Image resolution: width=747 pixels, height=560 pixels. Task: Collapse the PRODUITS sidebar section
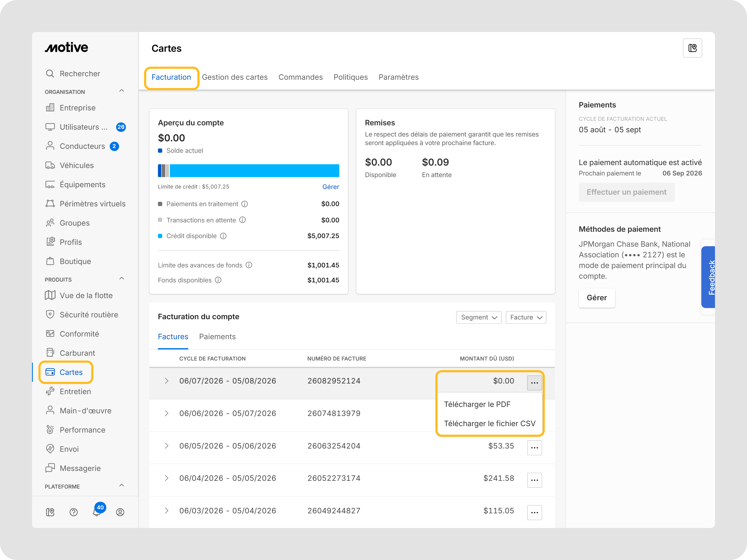pos(122,278)
